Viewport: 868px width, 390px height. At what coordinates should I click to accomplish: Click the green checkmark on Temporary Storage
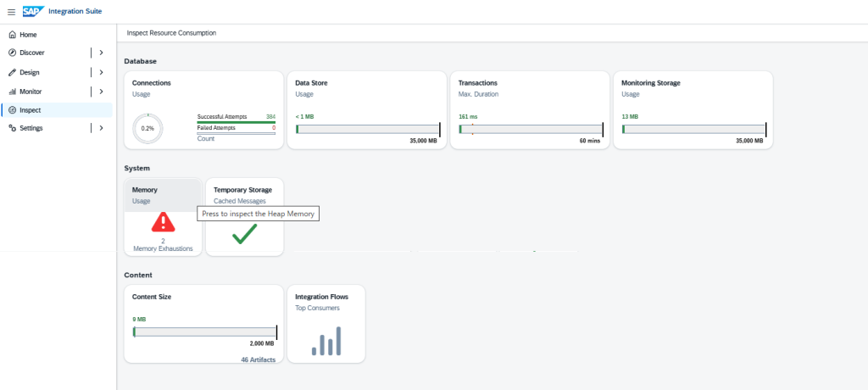click(244, 234)
